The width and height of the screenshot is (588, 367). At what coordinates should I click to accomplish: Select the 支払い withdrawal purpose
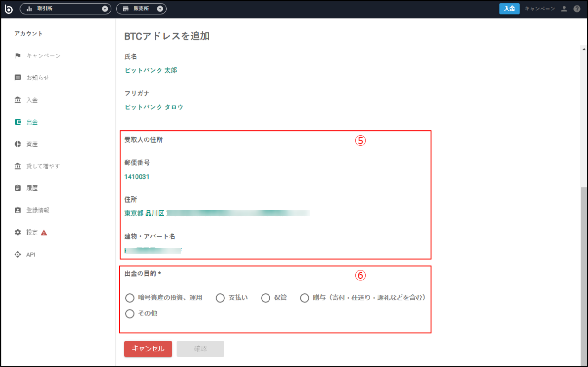pos(220,298)
